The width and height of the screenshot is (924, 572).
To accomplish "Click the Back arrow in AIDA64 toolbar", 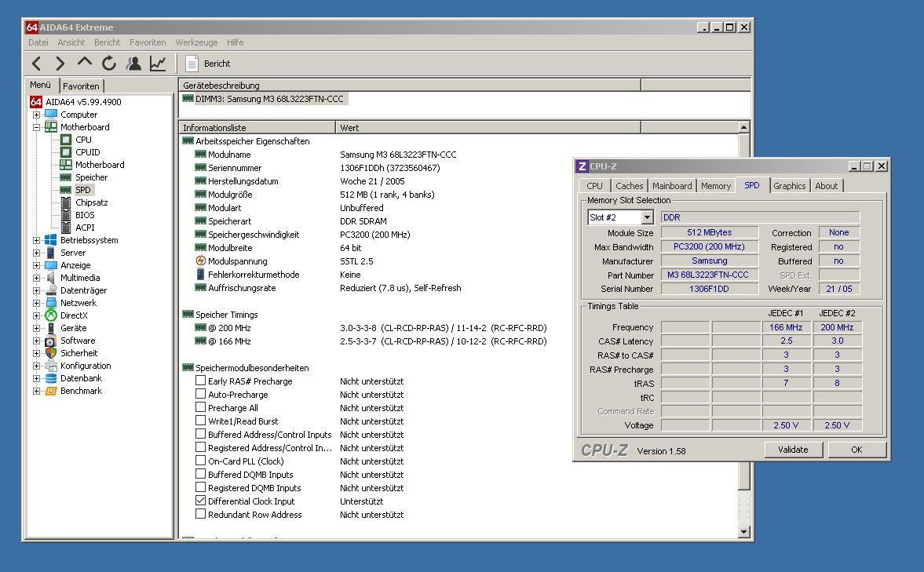I will (37, 64).
